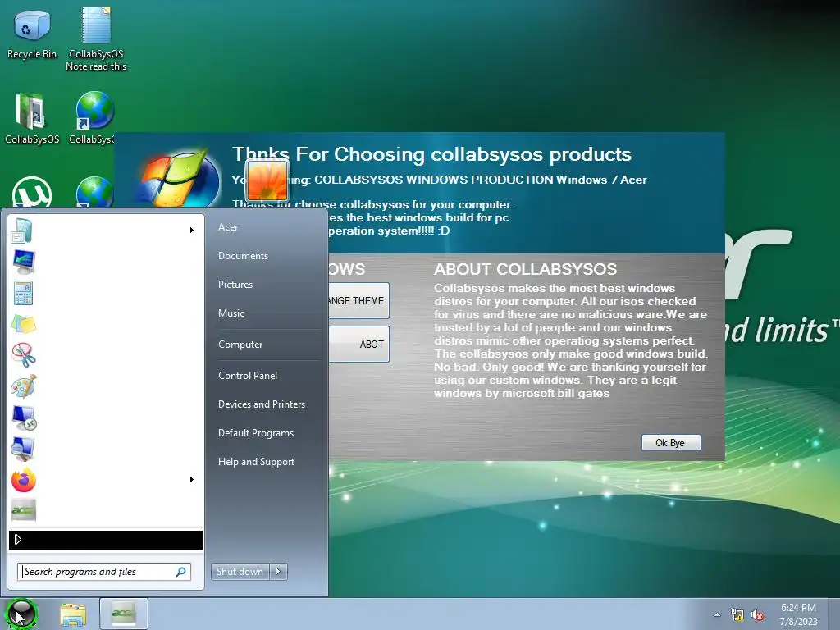
Task: Open the Shut down options arrow
Action: point(278,572)
